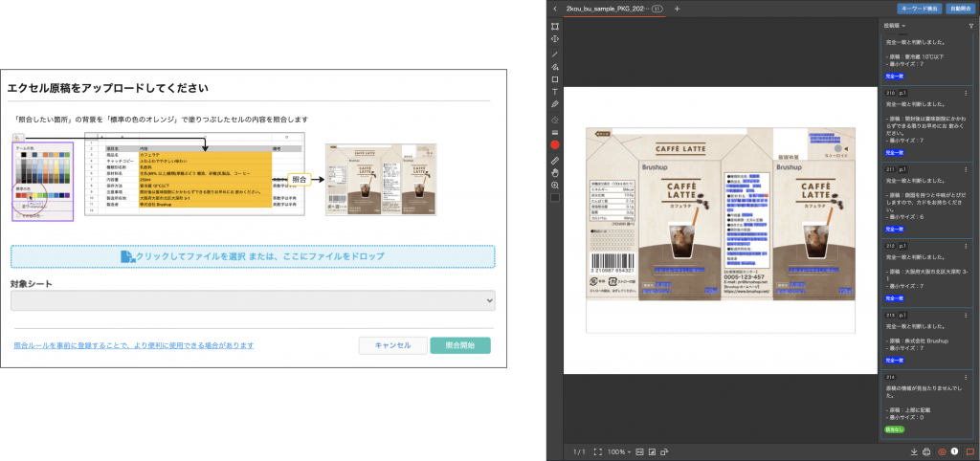Select comment text '原稿：株式会社 Brushup'
This screenshot has height=461, width=980.
[920, 341]
